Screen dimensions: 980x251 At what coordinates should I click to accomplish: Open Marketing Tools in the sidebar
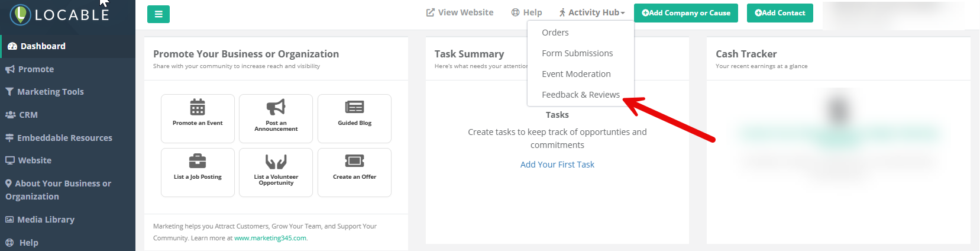click(50, 92)
